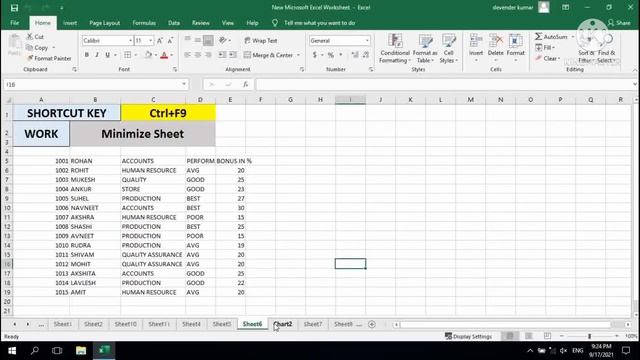Activate the Format Painter
The height and width of the screenshot is (360, 640).
[49, 58]
